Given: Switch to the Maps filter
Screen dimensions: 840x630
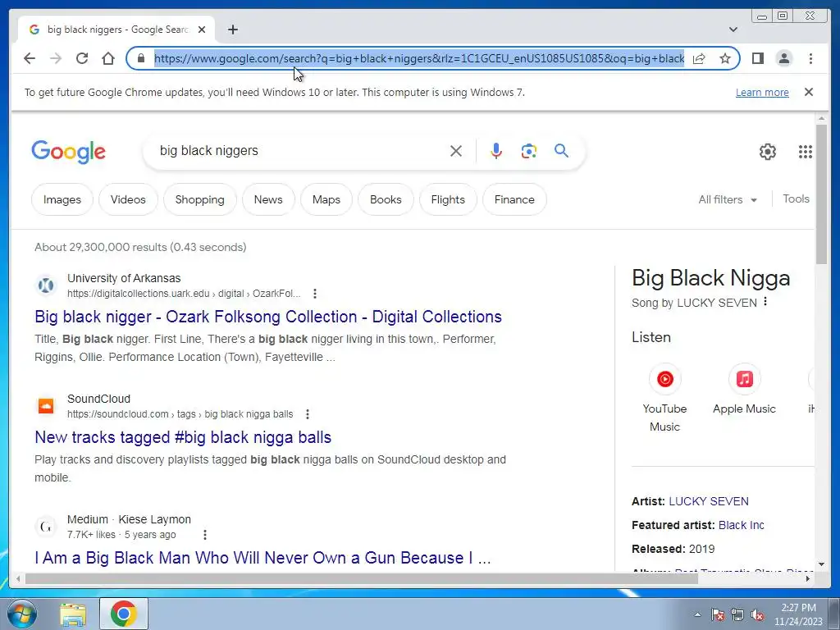Looking at the screenshot, I should (326, 199).
